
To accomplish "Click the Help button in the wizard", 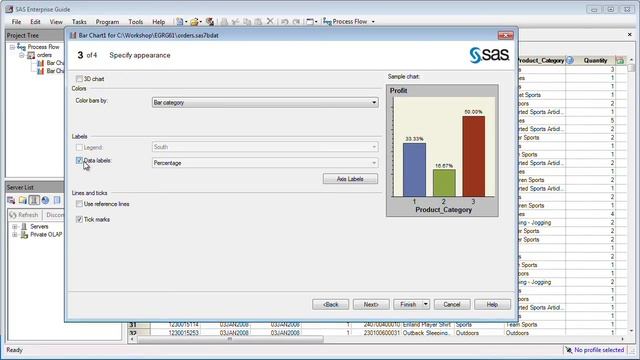I will coord(492,304).
